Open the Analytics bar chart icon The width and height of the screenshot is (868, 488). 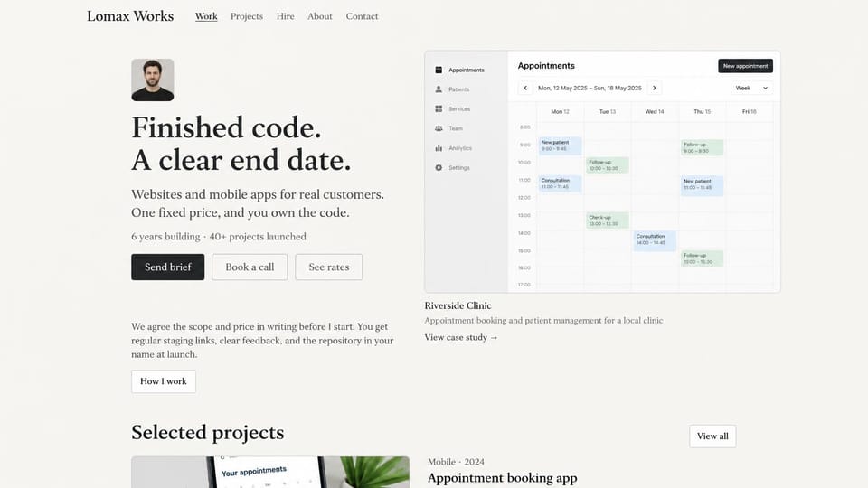click(x=439, y=147)
